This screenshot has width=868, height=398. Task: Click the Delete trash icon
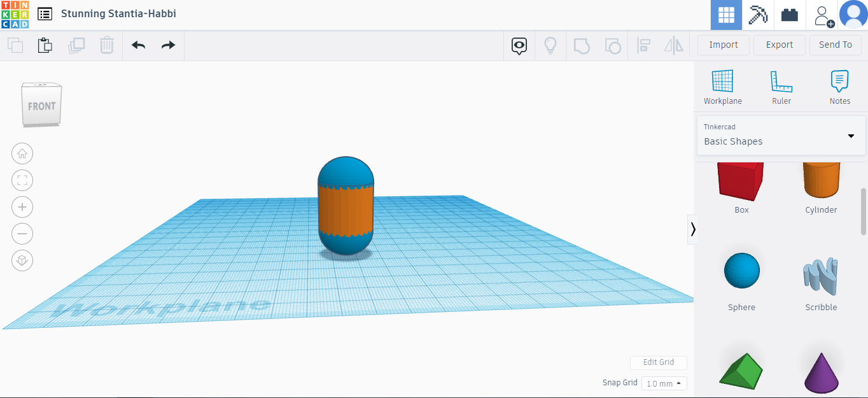pyautogui.click(x=107, y=45)
